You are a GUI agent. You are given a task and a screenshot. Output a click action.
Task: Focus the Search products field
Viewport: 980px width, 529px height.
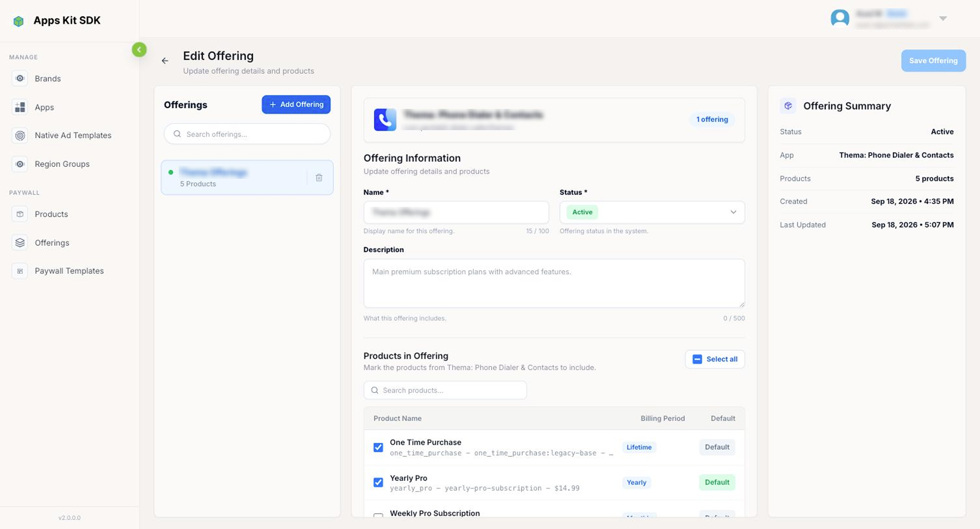(x=445, y=390)
